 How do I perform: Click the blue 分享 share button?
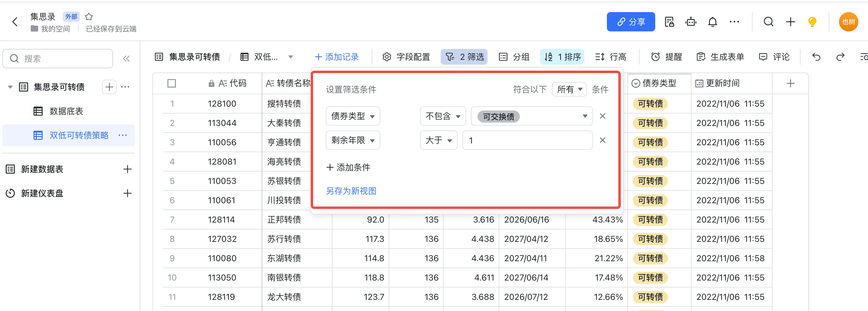(630, 22)
